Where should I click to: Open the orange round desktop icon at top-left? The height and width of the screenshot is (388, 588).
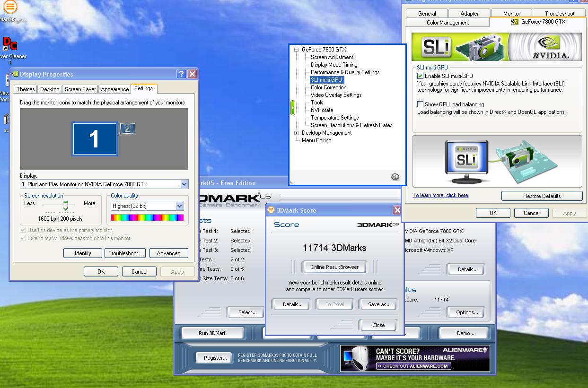(x=10, y=7)
